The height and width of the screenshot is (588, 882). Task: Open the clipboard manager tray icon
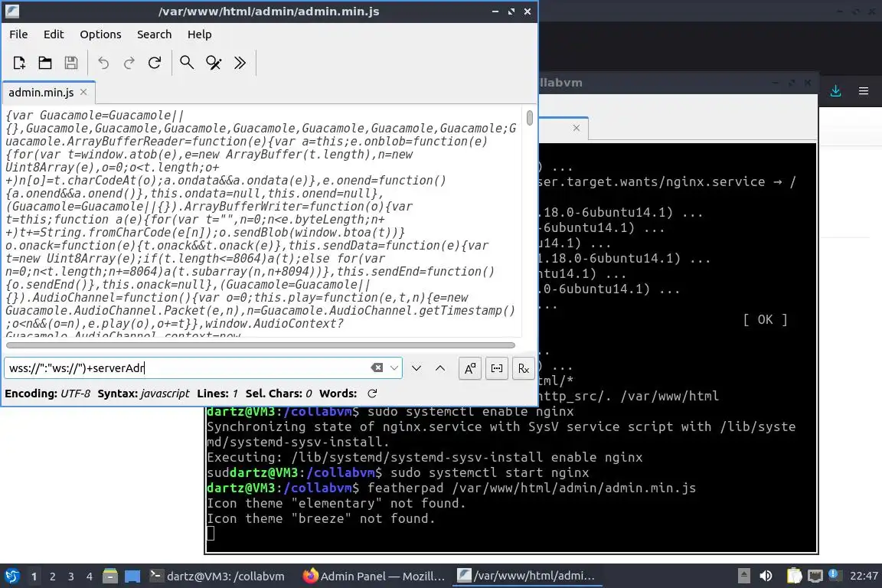794,576
